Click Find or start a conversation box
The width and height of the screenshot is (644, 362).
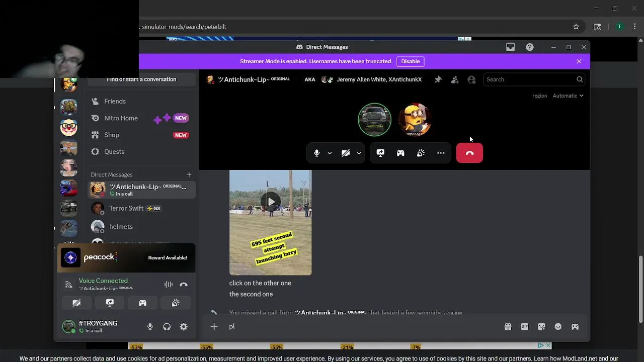[x=141, y=79]
